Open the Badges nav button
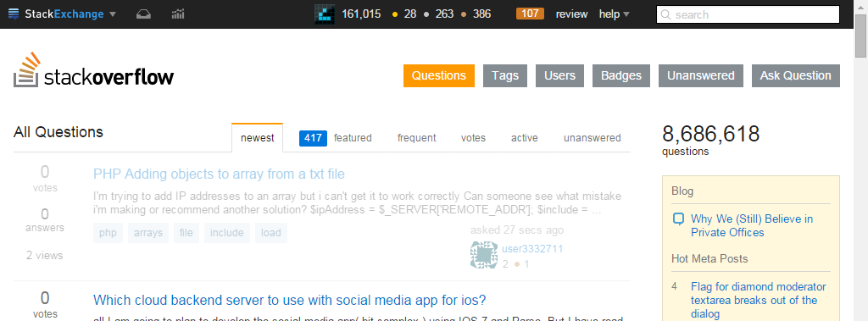868x321 pixels. (621, 76)
